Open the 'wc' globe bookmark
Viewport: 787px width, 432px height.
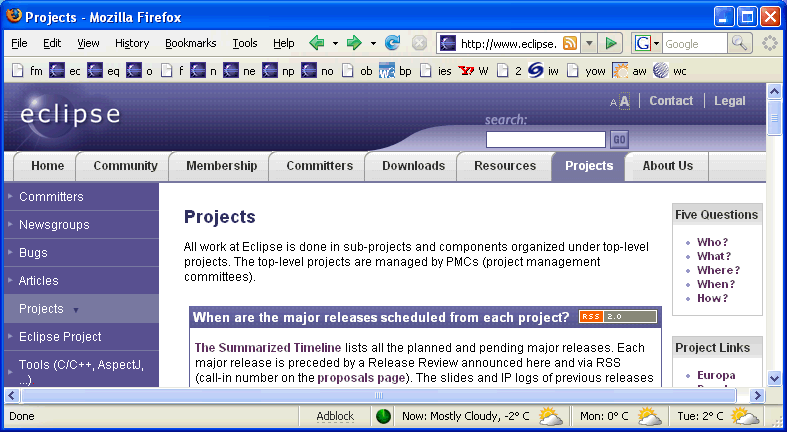pyautogui.click(x=670, y=71)
